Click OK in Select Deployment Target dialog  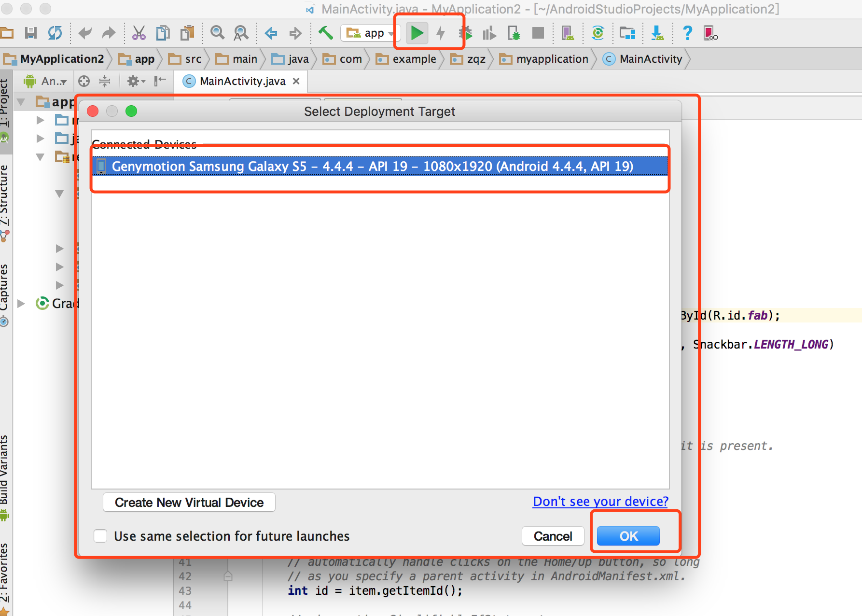628,536
